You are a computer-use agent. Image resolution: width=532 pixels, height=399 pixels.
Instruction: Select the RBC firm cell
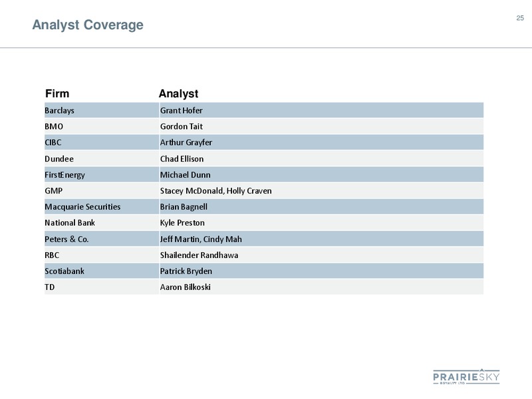pos(102,255)
